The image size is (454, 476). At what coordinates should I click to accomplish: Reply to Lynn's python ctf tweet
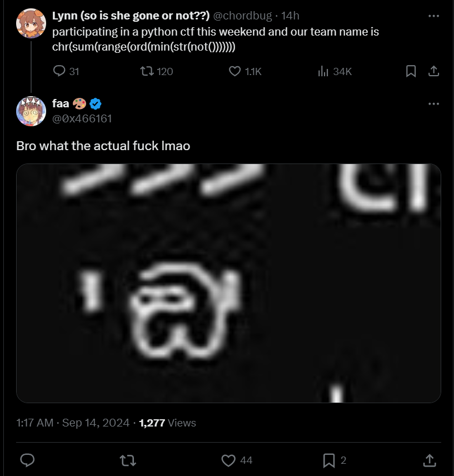coord(59,71)
